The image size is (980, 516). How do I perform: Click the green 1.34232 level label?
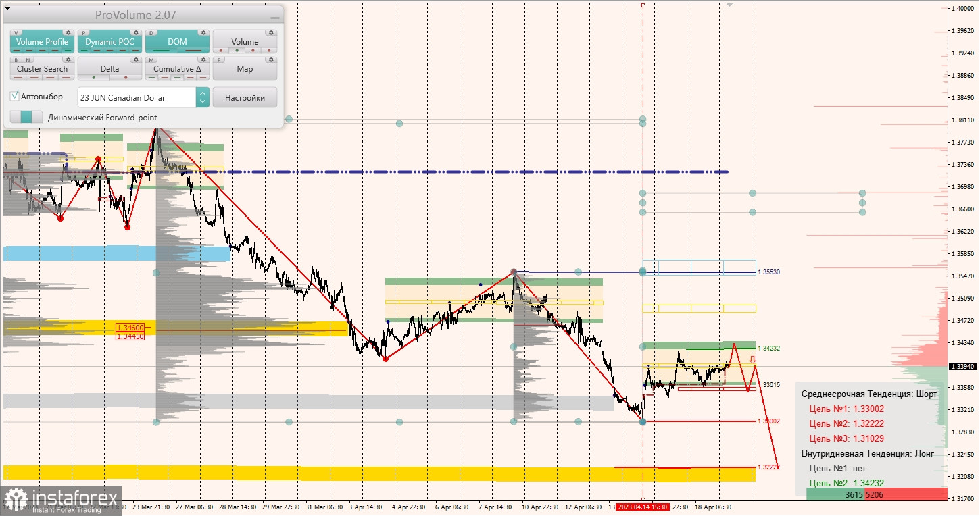click(x=768, y=349)
